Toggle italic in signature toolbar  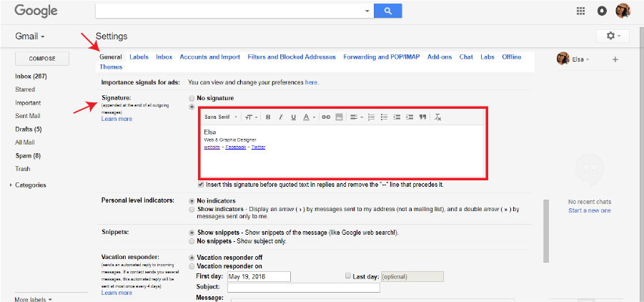280,117
